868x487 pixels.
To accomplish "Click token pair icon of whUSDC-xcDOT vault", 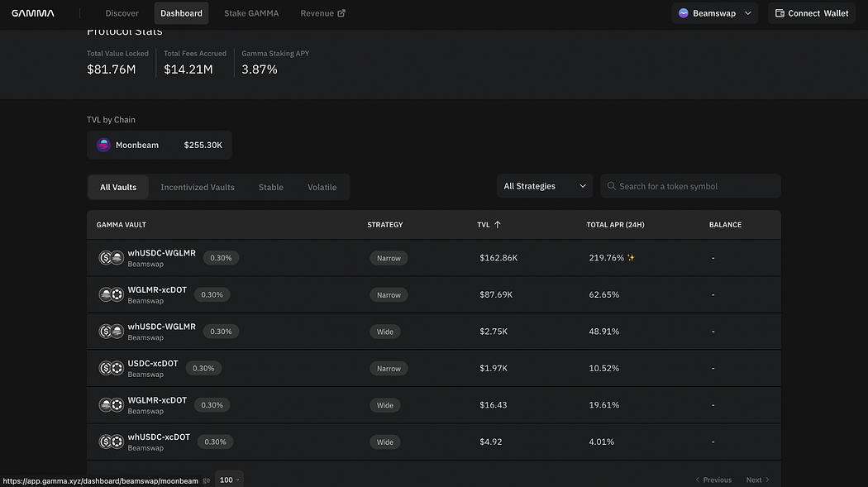I will coord(111,442).
